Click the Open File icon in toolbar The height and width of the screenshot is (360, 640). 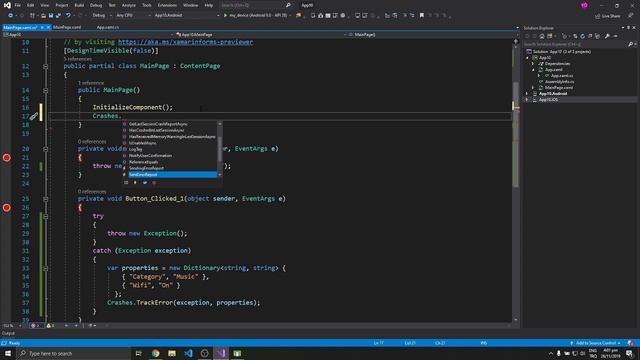tap(43, 16)
